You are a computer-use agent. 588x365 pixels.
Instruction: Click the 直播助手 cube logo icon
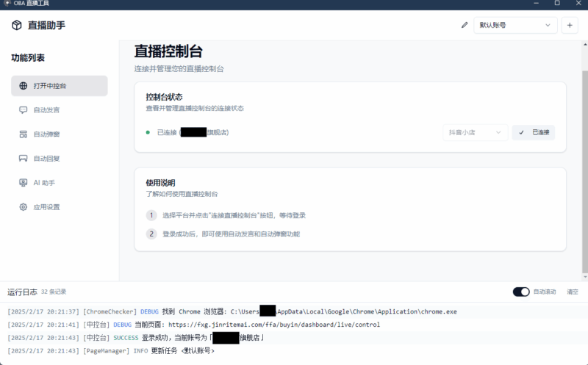pos(16,25)
